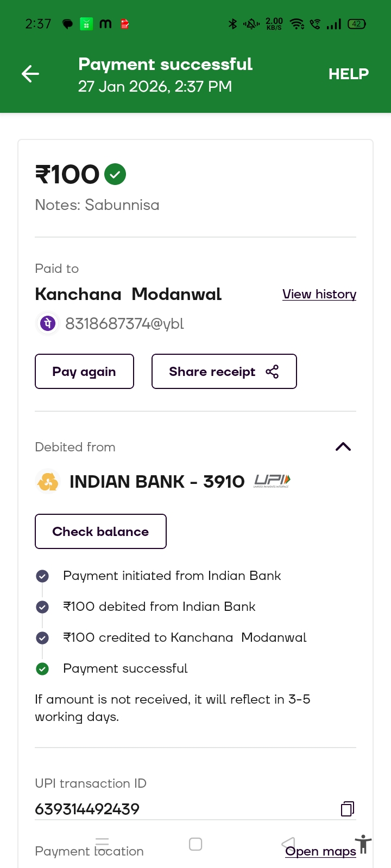Open maps for payment location
Viewport: 391px width, 868px height.
(x=321, y=851)
